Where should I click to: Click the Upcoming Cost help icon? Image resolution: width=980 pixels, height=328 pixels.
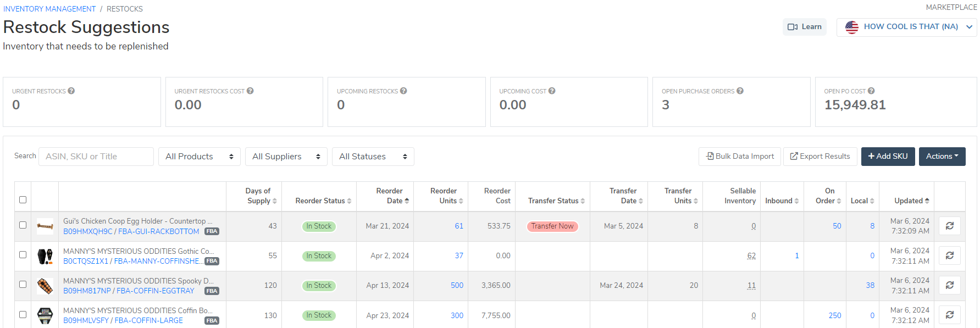click(552, 91)
